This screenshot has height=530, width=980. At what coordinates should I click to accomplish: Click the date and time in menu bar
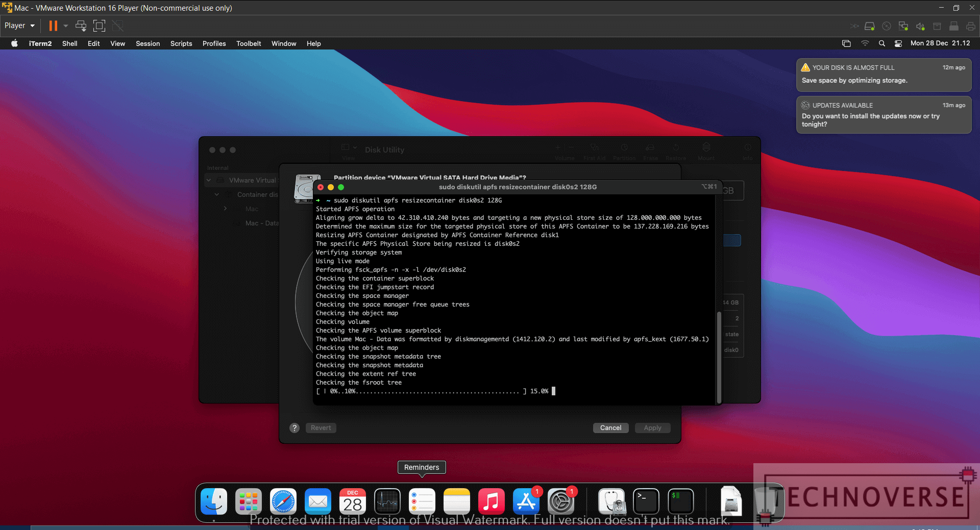pos(940,43)
